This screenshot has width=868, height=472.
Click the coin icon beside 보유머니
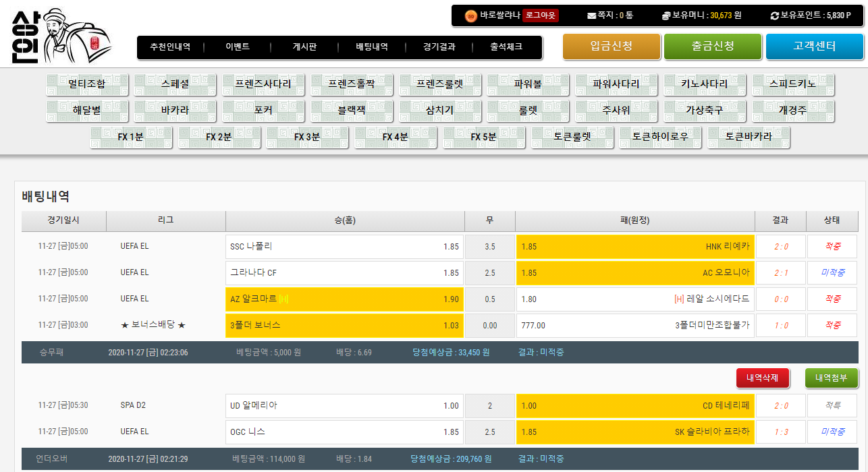click(x=666, y=16)
